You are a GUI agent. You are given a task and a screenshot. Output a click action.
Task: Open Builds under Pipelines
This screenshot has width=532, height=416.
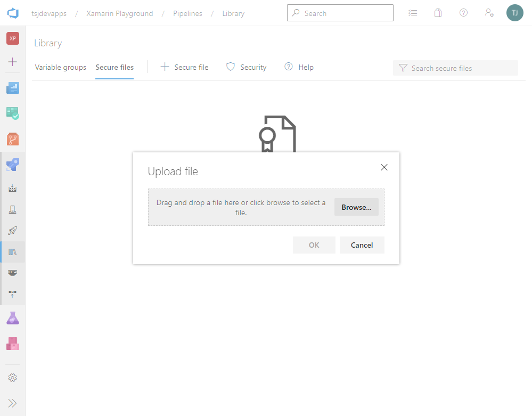click(13, 188)
